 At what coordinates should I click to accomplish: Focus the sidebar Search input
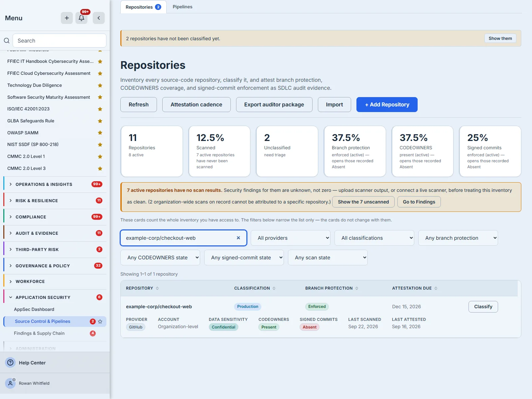(x=60, y=41)
